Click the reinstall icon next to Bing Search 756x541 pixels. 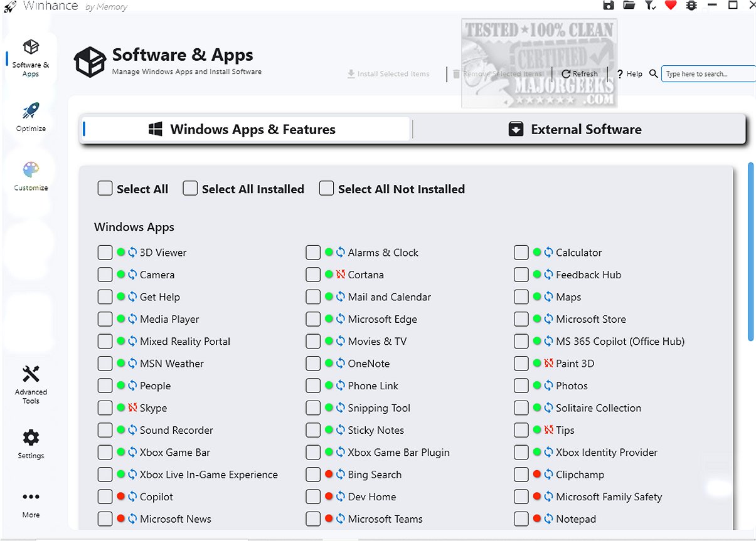[341, 475]
